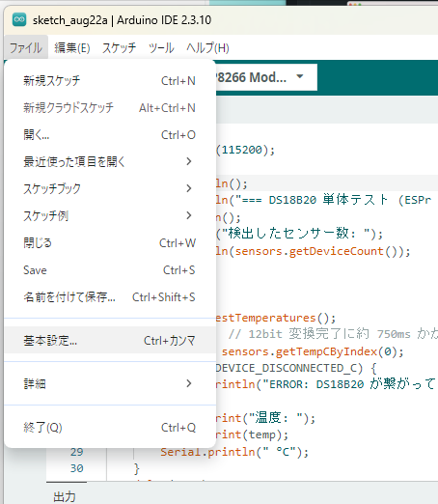438x504 pixels.
Task: Click the 12bit 変換完了 comment line
Action: click(x=333, y=334)
